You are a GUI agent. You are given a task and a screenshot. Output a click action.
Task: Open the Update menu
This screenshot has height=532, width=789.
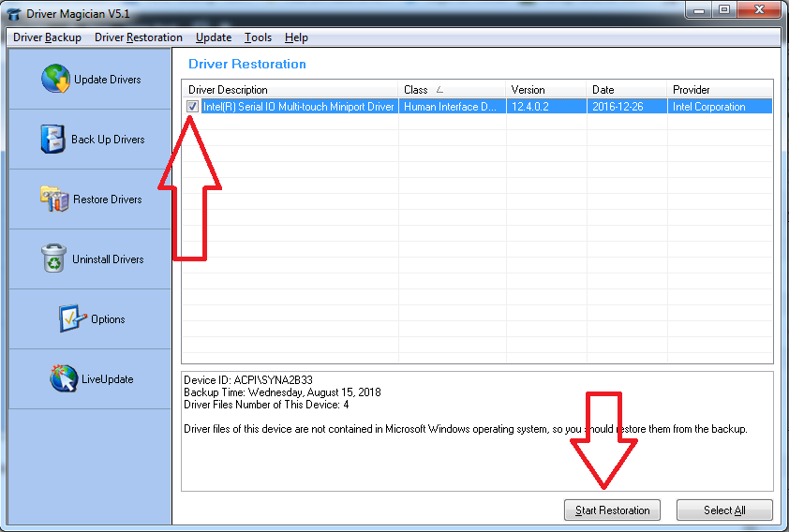pos(214,37)
